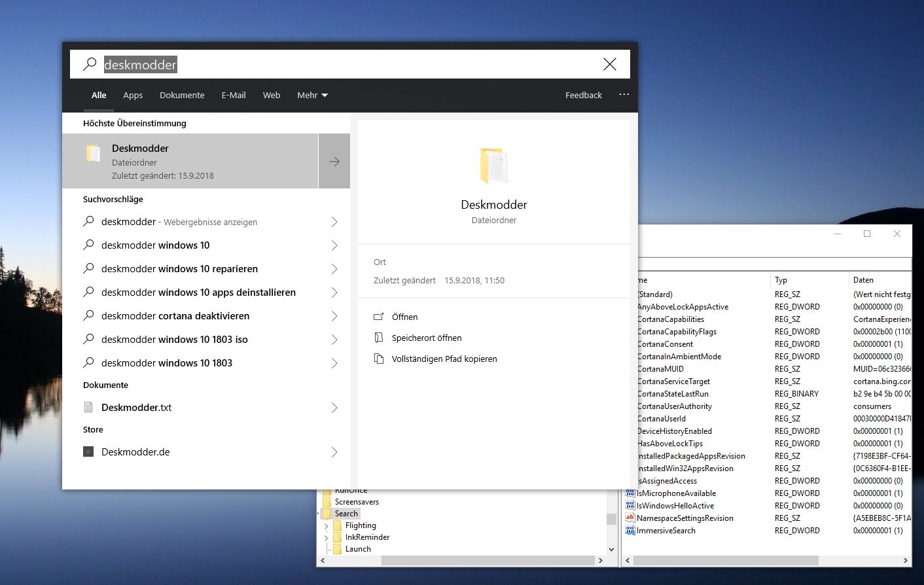The width and height of the screenshot is (924, 585).
Task: Select the InstalledWin32AppsRevision registry value
Action: tap(685, 469)
